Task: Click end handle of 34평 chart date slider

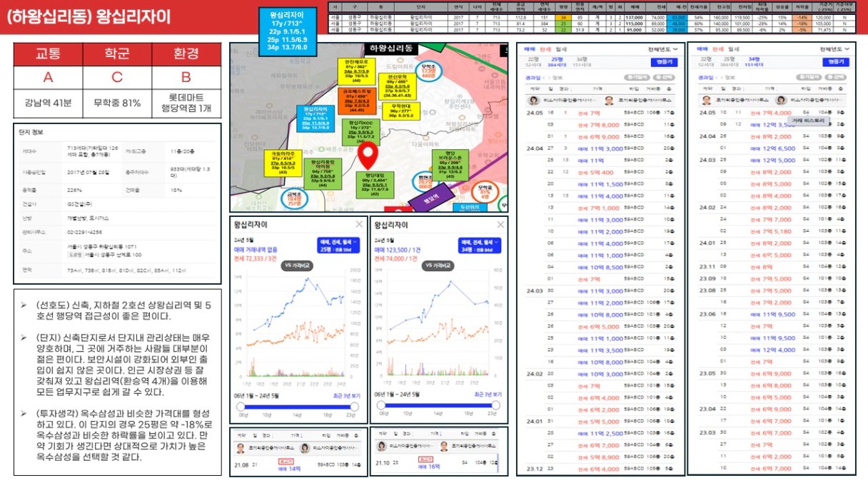Action: coord(496,406)
